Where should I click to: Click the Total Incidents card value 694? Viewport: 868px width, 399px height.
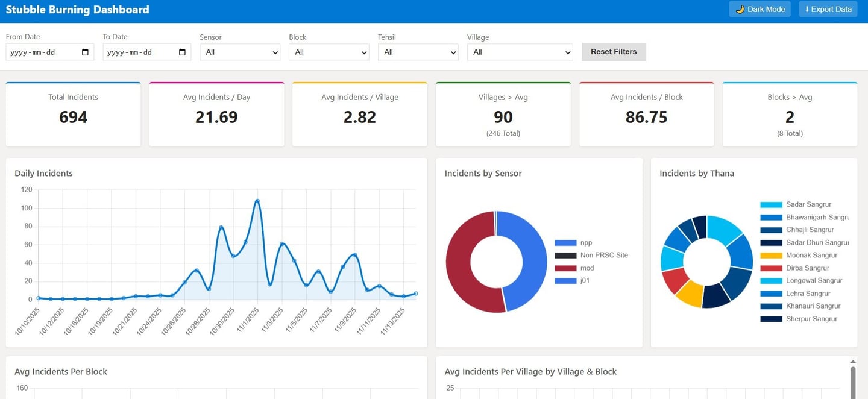pyautogui.click(x=73, y=117)
